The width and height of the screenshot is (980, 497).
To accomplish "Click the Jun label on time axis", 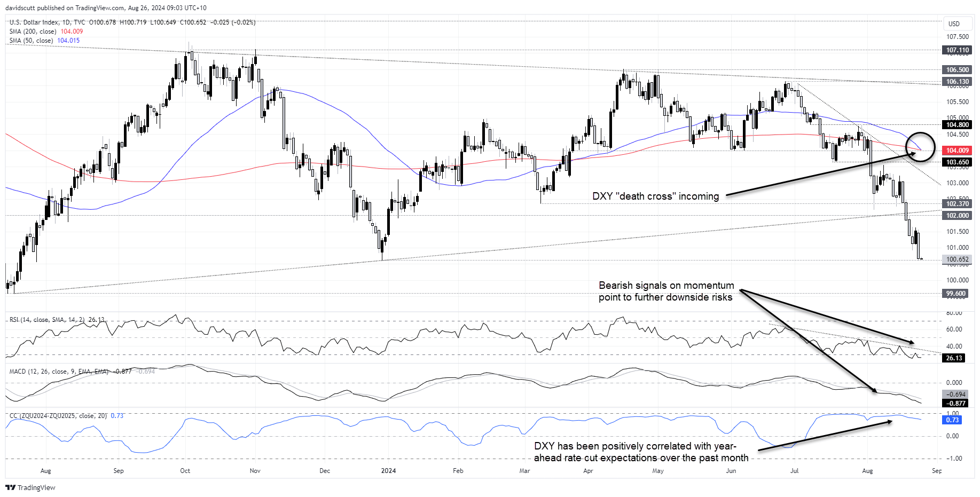I will (x=731, y=471).
